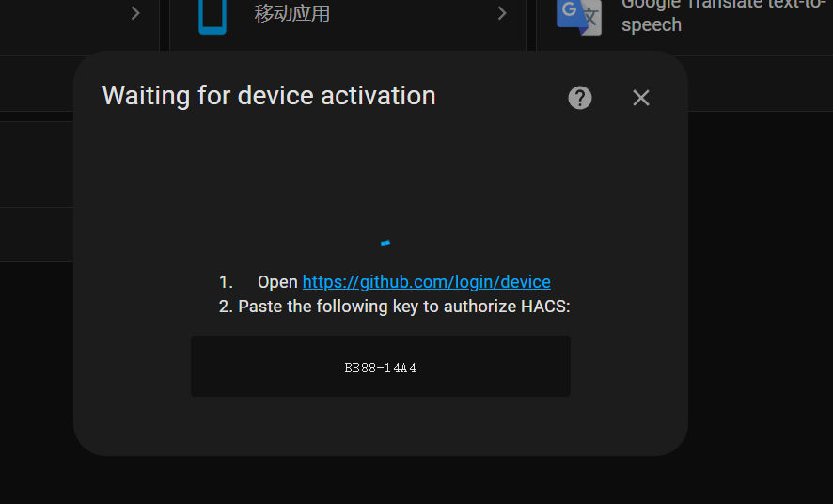Click the word Open in step one
833x504 pixels.
pyautogui.click(x=277, y=281)
